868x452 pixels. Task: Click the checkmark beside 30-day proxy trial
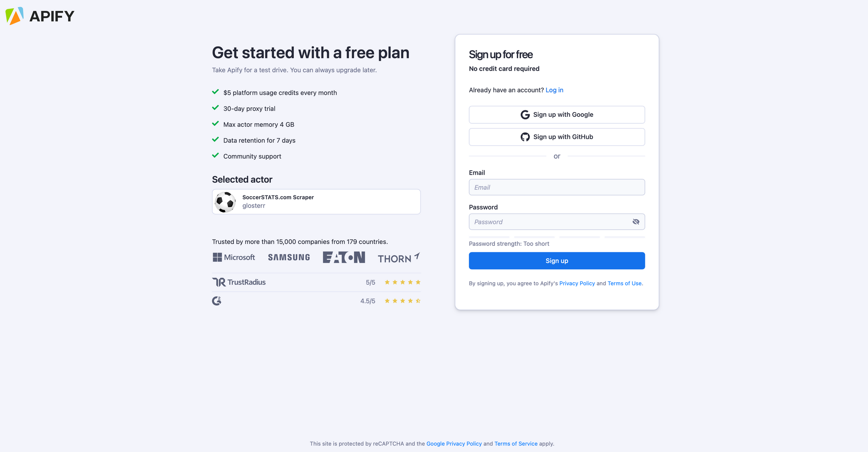(216, 107)
